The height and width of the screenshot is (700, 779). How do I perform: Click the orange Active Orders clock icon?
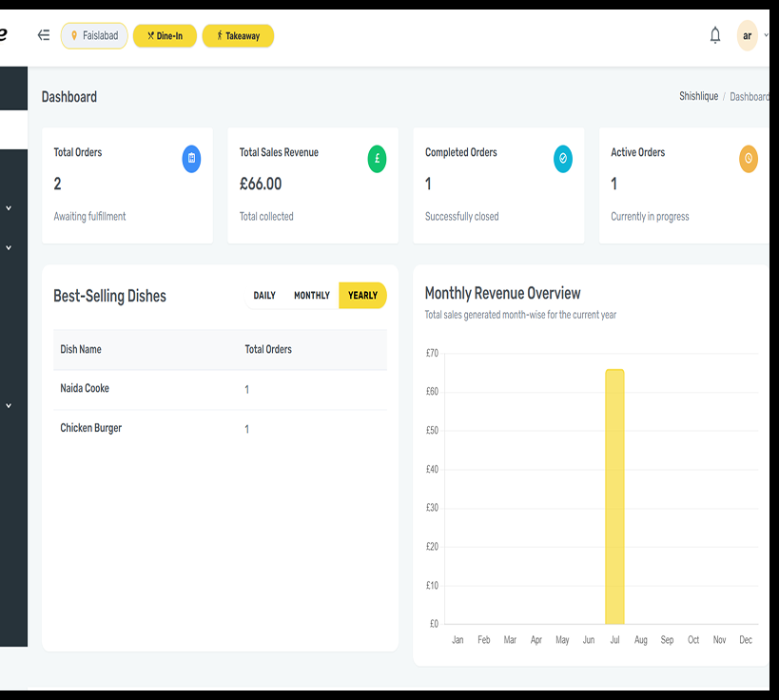749,159
